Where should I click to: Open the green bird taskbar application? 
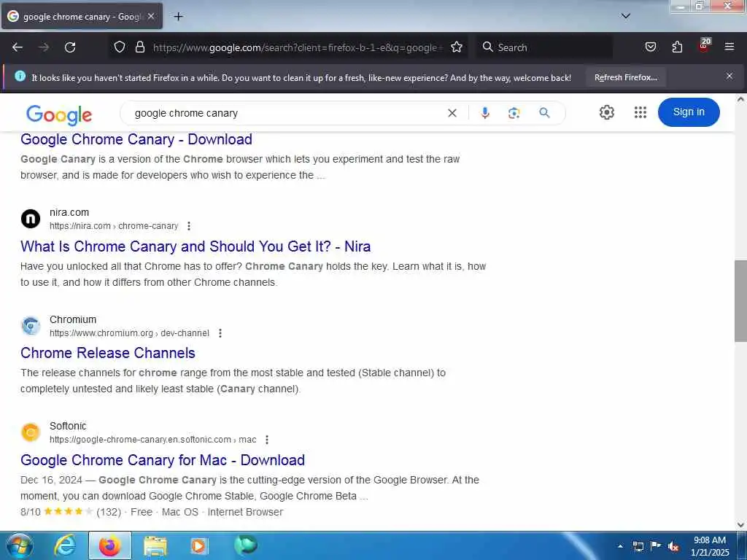(245, 545)
